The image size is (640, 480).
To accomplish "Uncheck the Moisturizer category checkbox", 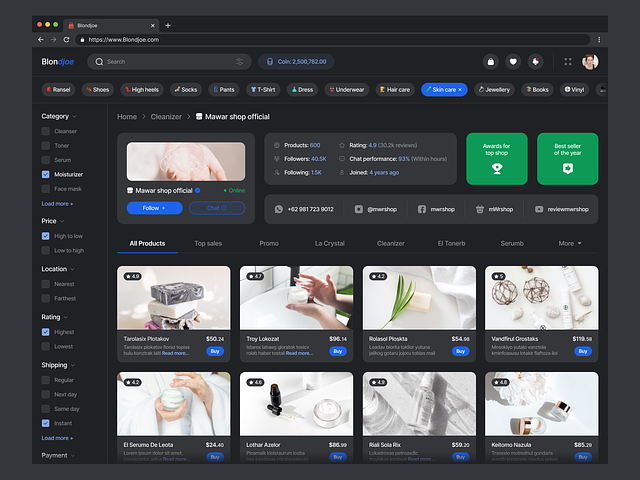I will (46, 174).
